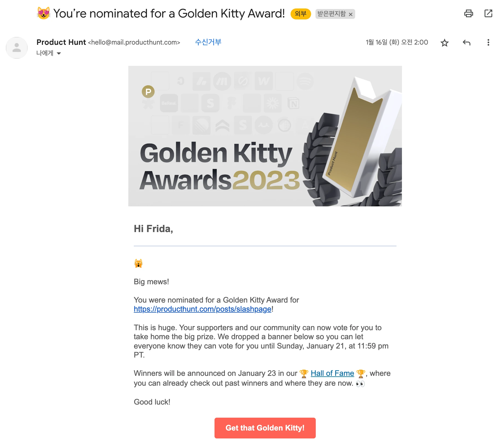504x445 pixels.
Task: Click the shocked cat emoji in the body
Action: tap(138, 264)
